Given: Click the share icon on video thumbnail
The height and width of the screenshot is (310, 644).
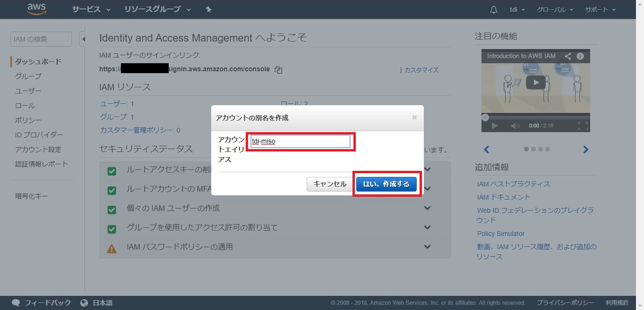Looking at the screenshot, I should coord(568,56).
